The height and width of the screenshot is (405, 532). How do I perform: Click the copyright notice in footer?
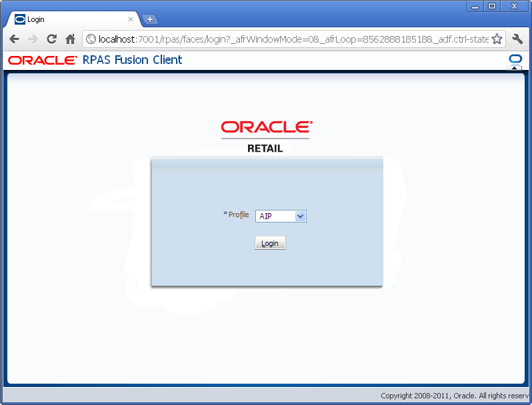click(454, 396)
